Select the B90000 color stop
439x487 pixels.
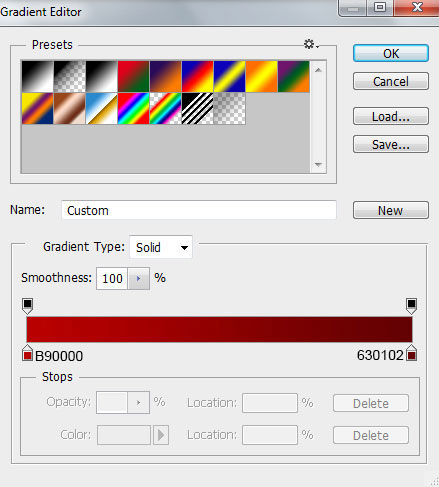pos(27,353)
